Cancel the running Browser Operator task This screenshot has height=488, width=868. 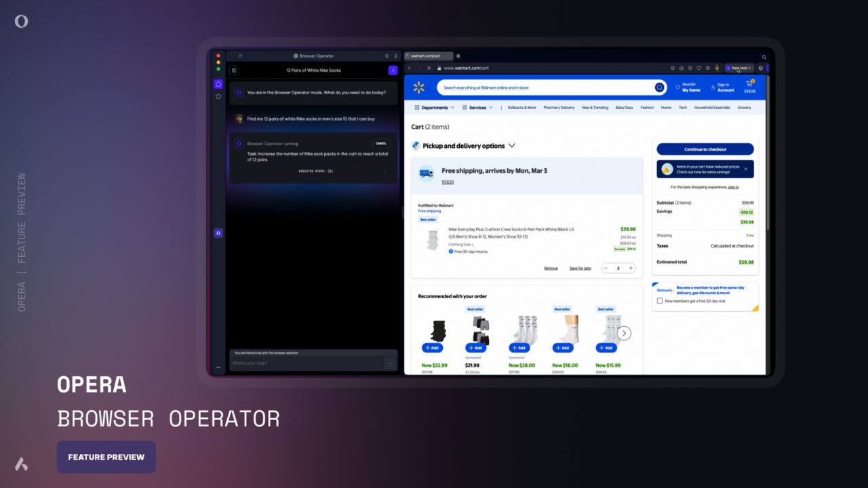coord(380,143)
